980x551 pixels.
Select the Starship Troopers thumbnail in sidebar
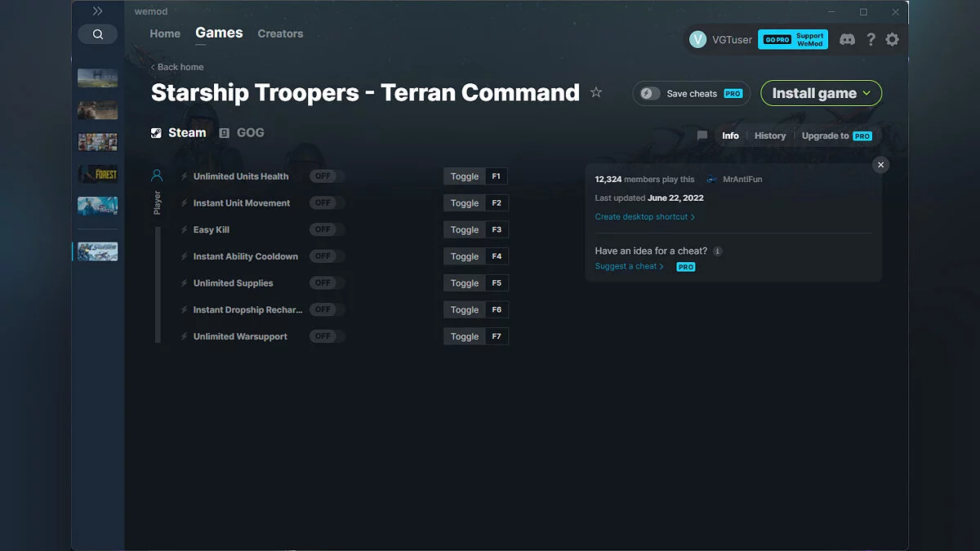click(x=98, y=251)
